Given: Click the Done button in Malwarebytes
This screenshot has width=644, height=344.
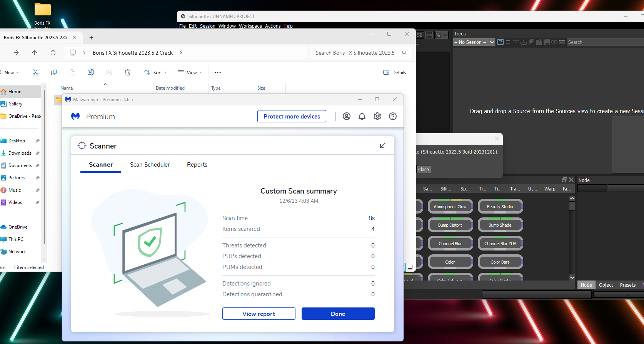Looking at the screenshot, I should pos(338,314).
